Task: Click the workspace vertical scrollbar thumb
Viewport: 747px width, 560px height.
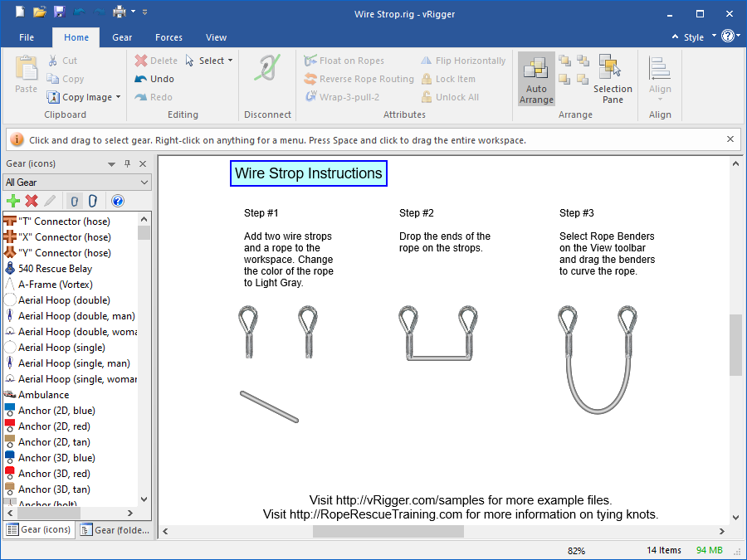Action: coord(735,344)
